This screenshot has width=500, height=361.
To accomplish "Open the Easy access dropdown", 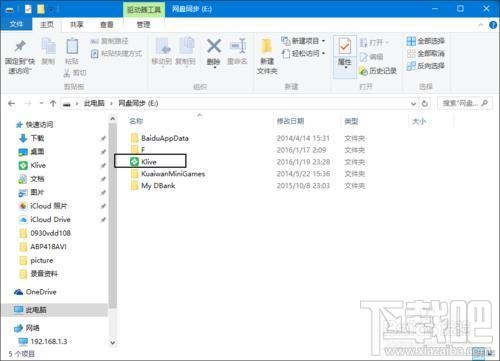I will [304, 53].
